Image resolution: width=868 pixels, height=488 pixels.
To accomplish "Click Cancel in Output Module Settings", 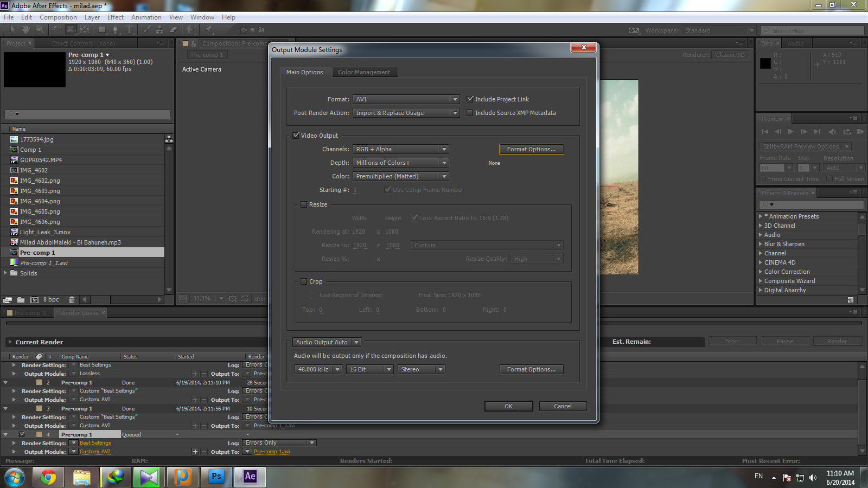I will click(x=563, y=406).
